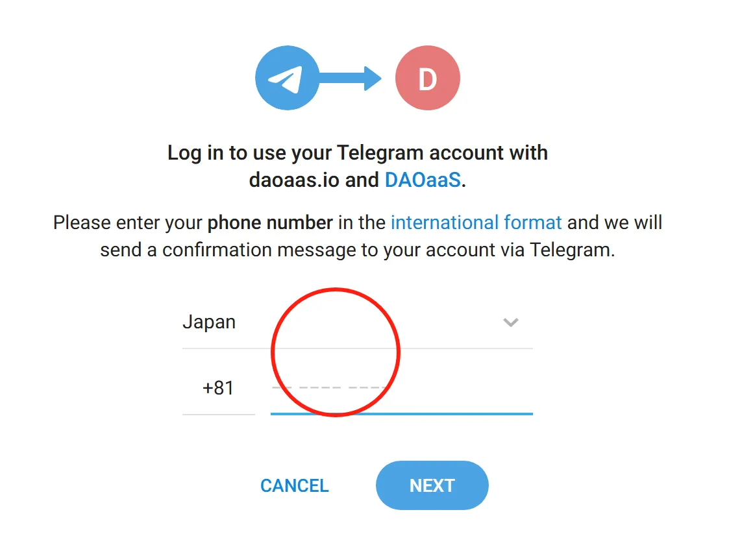
Task: Click the 'Please enter your' instruction text
Action: click(x=127, y=223)
